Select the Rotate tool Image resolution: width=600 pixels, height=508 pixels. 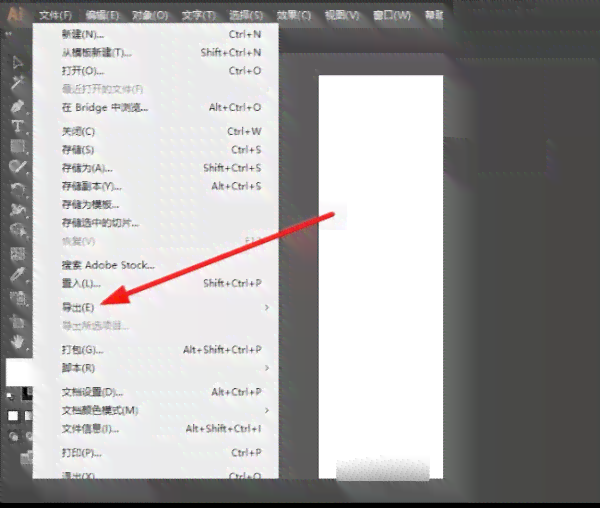click(x=18, y=189)
